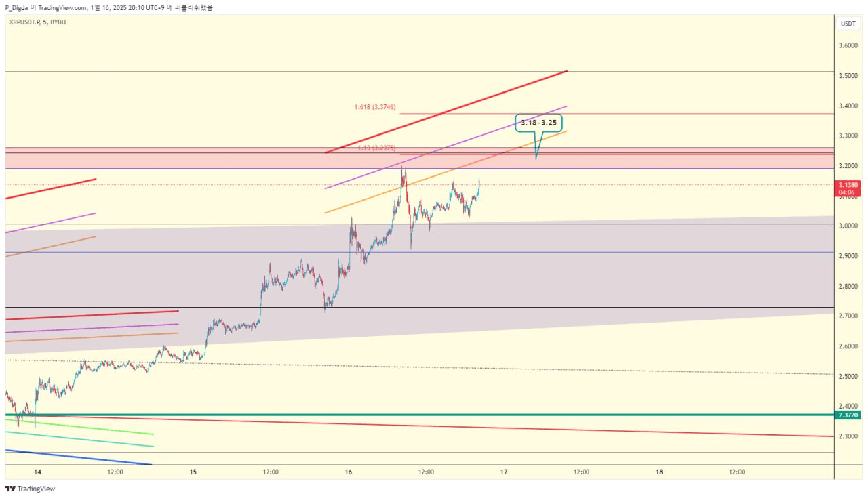
Task: Select the 3.18~3.25 callout annotation
Action: tap(539, 123)
